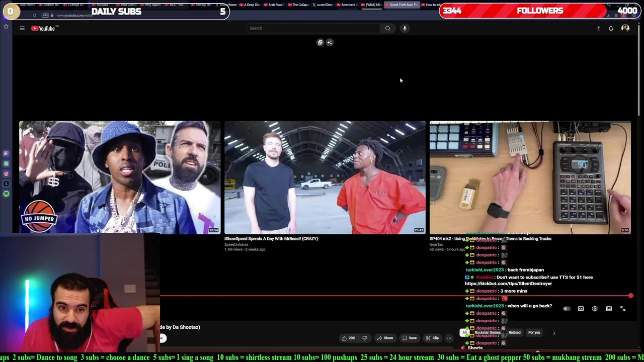644x362 pixels.
Task: Click the browser address bar URL
Action: 74,16
